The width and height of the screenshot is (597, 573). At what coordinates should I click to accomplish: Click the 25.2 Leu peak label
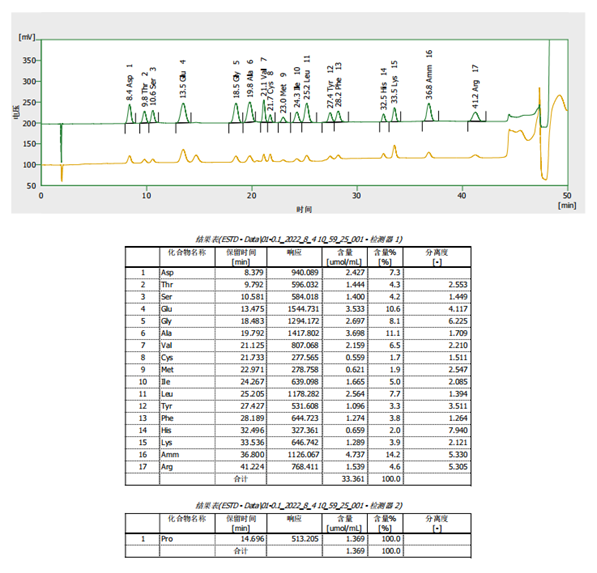[x=307, y=77]
